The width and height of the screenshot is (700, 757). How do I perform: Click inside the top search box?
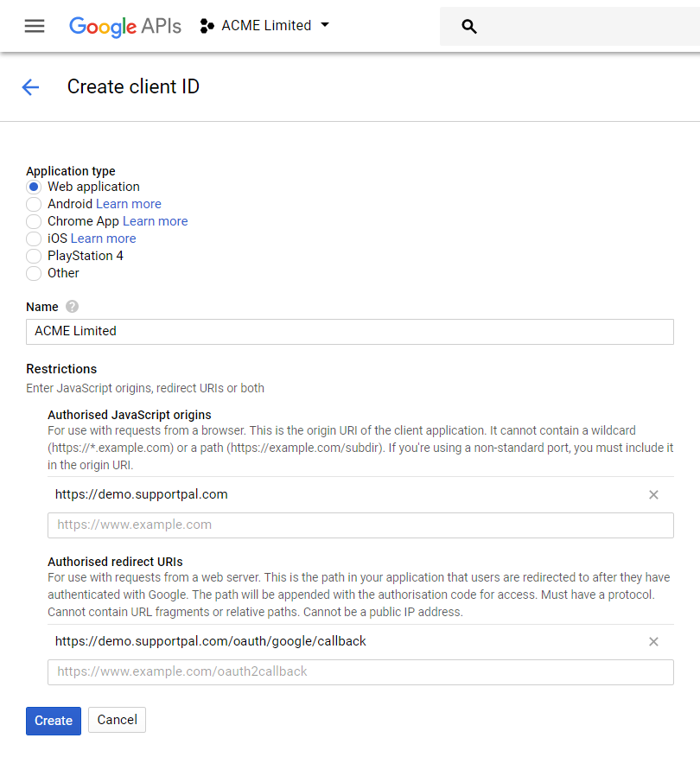570,27
